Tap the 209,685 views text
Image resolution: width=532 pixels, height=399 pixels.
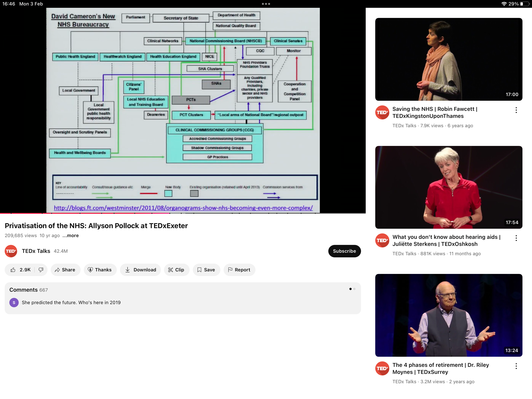pyautogui.click(x=21, y=235)
